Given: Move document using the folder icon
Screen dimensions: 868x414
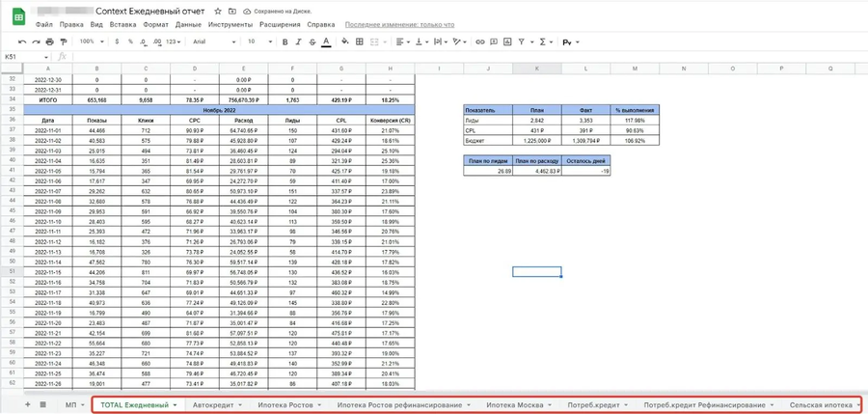Looking at the screenshot, I should [231, 11].
